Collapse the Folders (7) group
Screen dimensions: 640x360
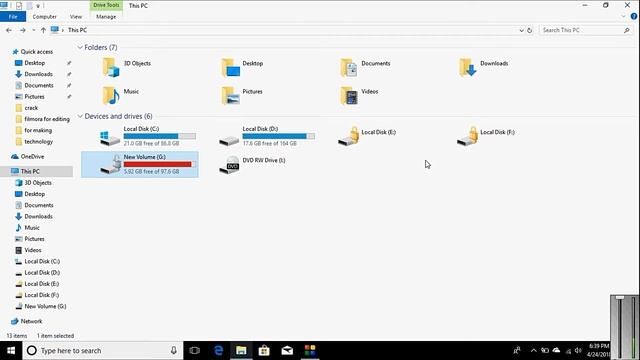(x=80, y=48)
